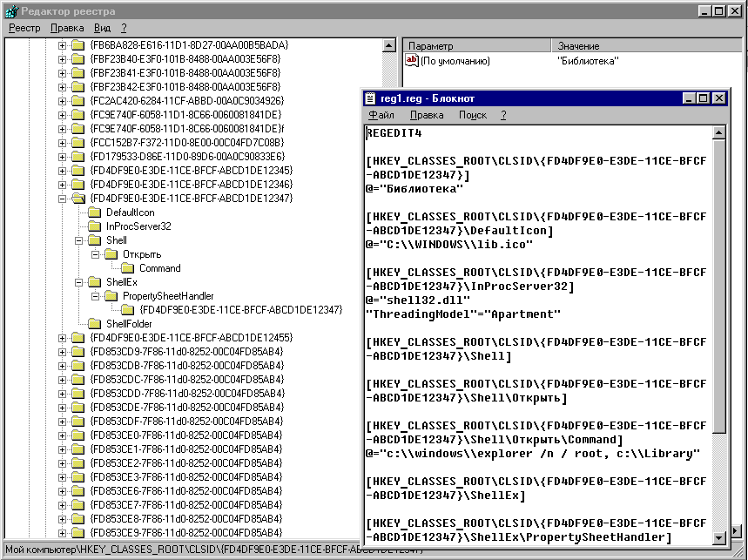The width and height of the screenshot is (748, 560).
Task: Click the Shell folder icon
Action: tap(94, 240)
